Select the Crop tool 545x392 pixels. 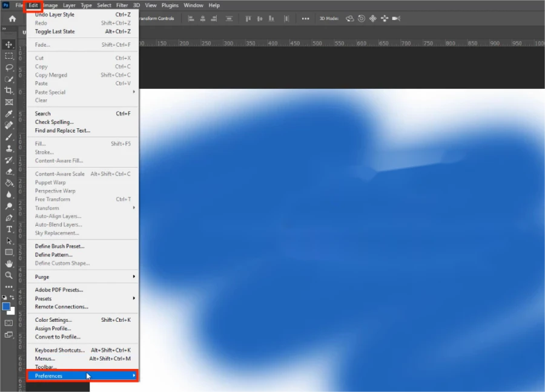tap(8, 91)
